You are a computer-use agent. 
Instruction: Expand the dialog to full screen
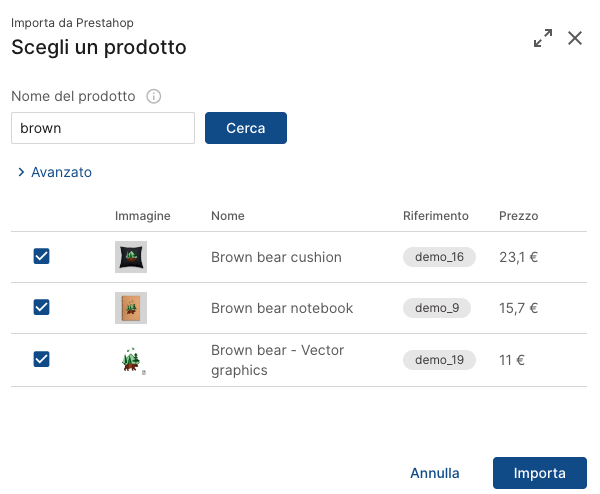[x=543, y=38]
